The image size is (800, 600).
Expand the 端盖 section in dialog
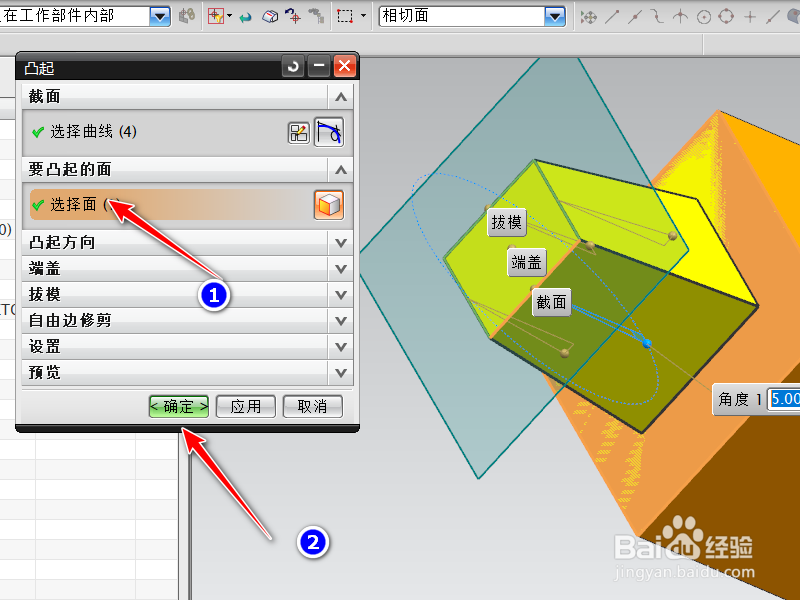click(x=341, y=269)
